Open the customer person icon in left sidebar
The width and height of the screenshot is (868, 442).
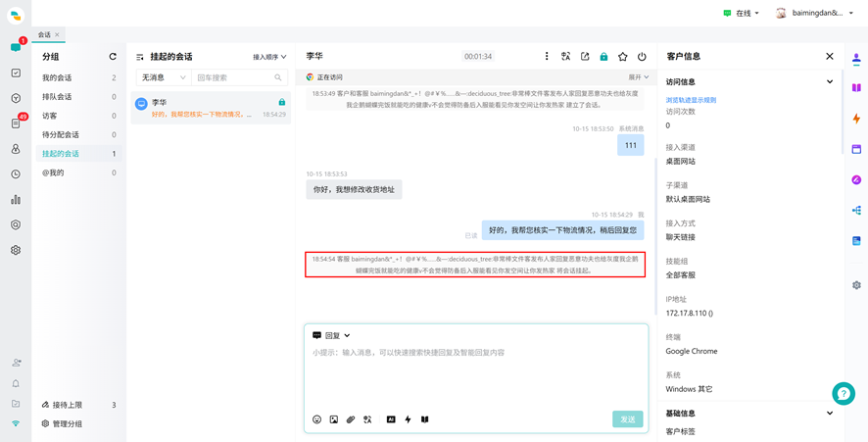click(16, 148)
